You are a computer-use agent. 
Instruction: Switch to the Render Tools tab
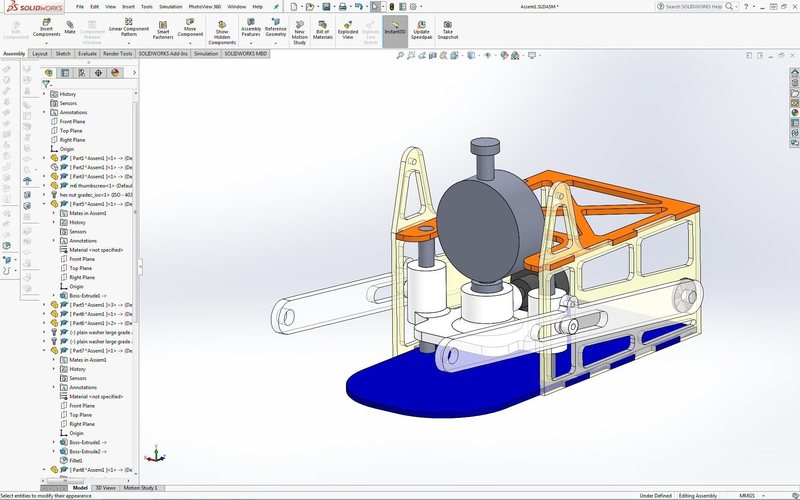[117, 54]
